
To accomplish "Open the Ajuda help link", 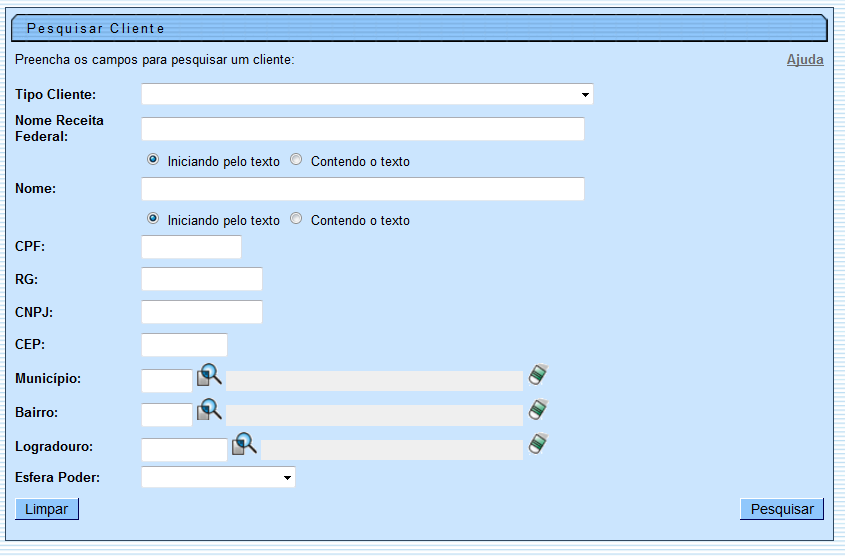I will coord(805,59).
